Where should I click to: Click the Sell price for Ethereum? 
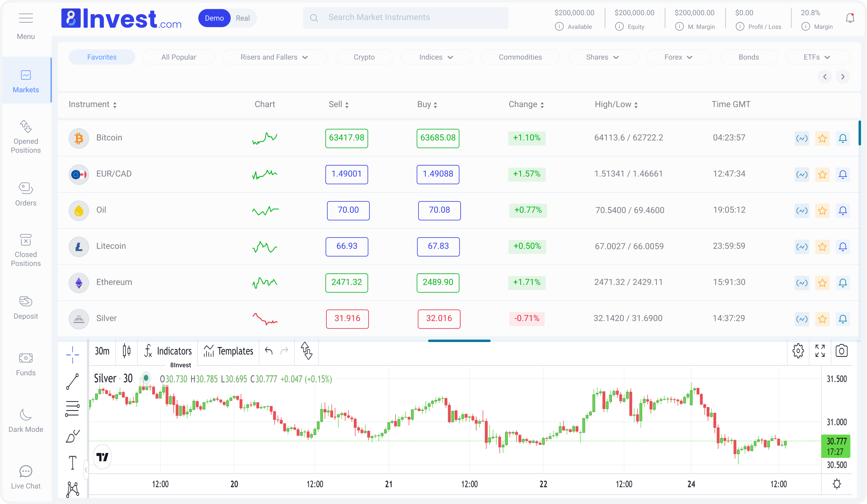tap(346, 283)
